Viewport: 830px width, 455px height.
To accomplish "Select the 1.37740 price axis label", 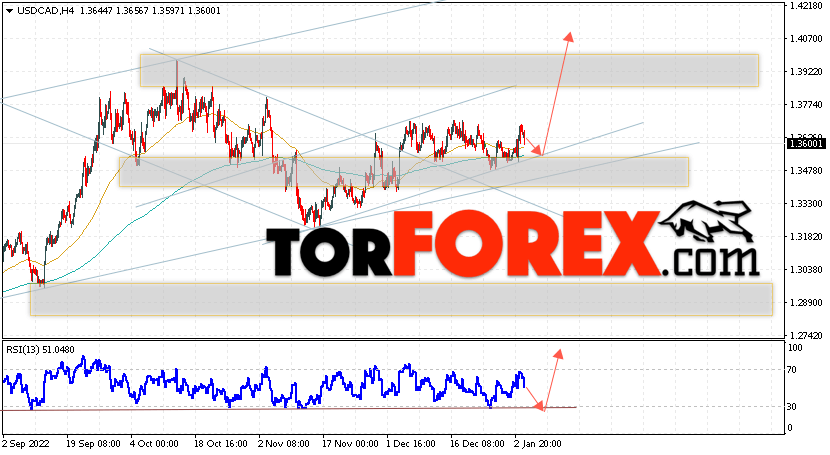I will 806,105.
